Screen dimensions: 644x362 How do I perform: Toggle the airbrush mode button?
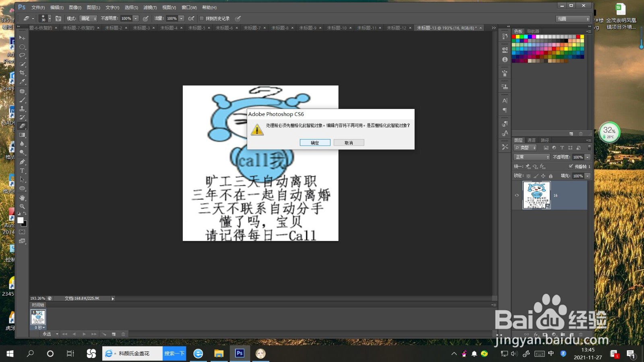coord(191,19)
